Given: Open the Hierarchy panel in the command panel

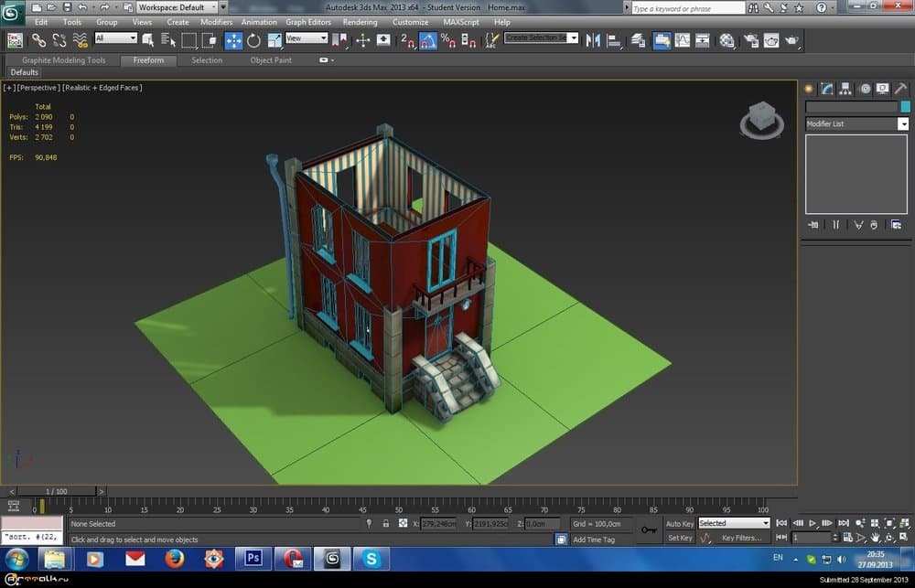Looking at the screenshot, I should [845, 89].
